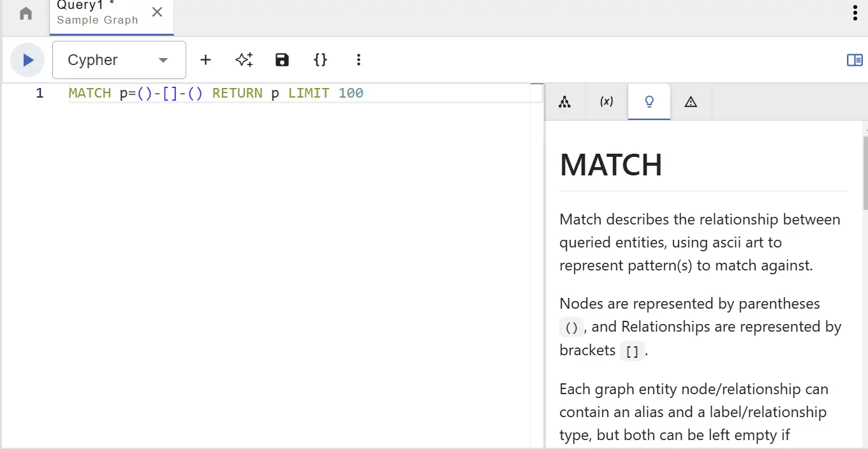Open the graph schema panel
868x449 pixels.
coord(564,101)
